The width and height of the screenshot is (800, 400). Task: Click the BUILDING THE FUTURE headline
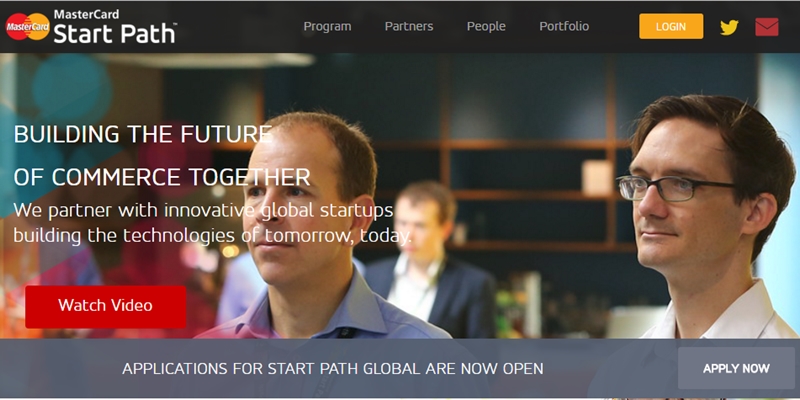143,134
